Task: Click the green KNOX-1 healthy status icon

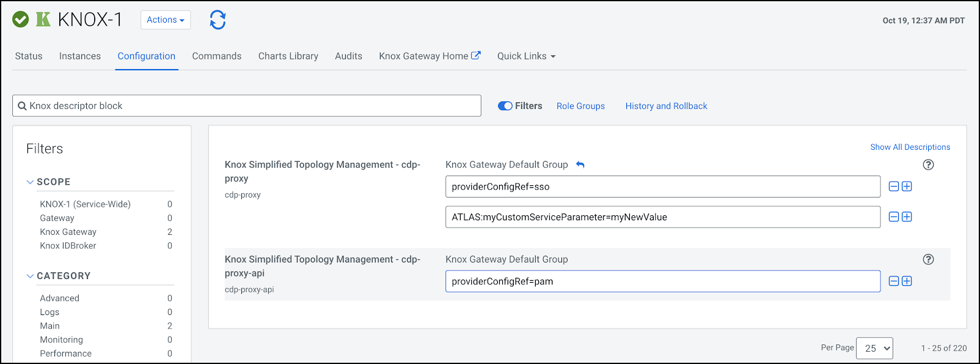Action: pyautogui.click(x=21, y=20)
